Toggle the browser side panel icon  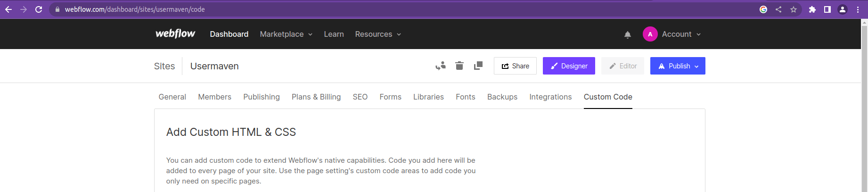coord(827,9)
